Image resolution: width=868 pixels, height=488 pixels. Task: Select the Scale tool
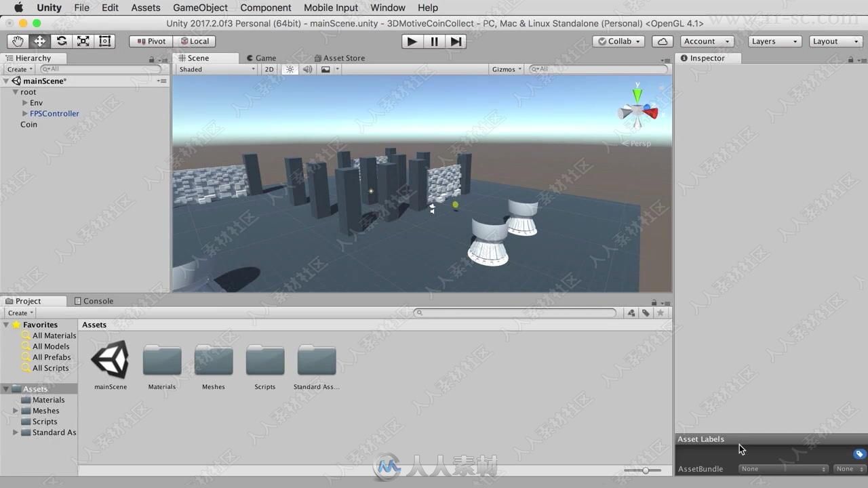(83, 41)
